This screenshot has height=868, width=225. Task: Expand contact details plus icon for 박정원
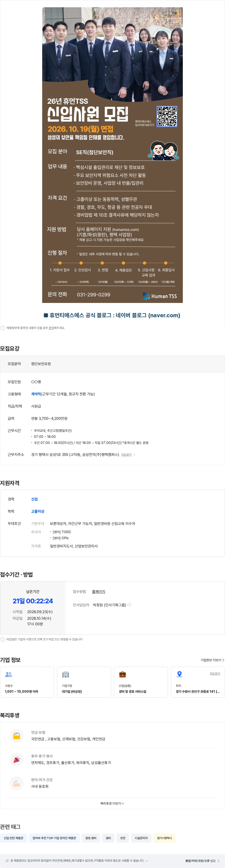129,605
